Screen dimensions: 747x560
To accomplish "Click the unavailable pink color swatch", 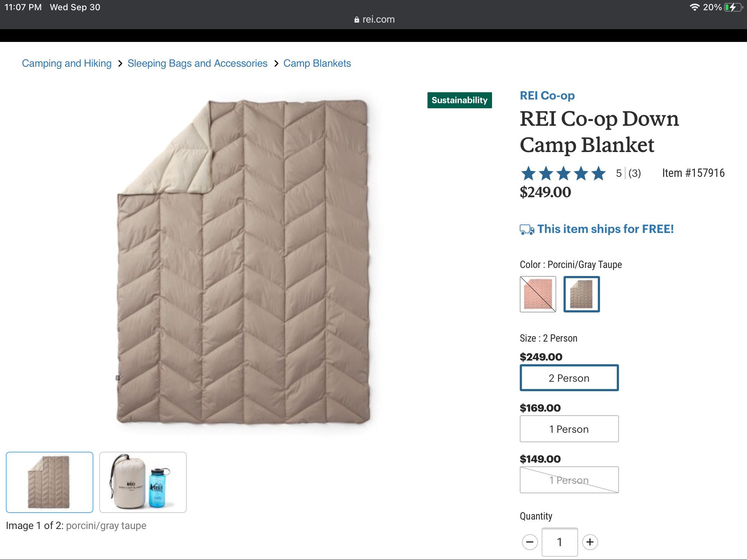I will [538, 294].
